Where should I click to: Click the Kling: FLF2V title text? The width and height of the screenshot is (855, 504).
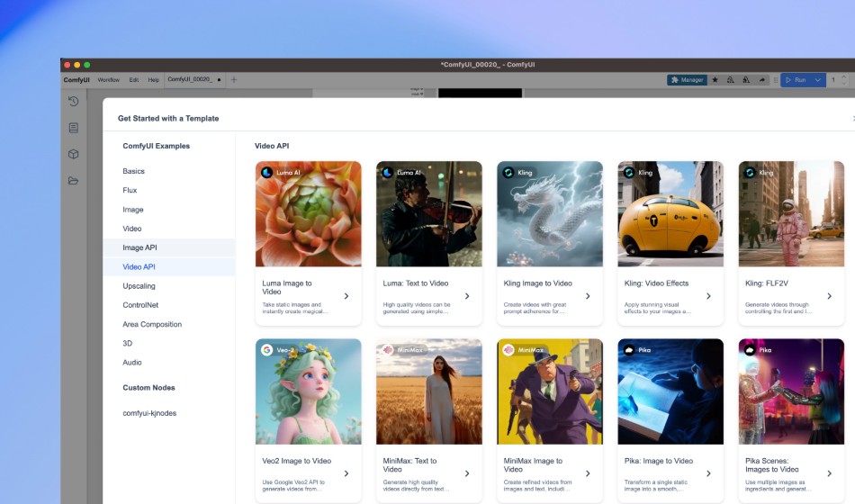(x=767, y=283)
